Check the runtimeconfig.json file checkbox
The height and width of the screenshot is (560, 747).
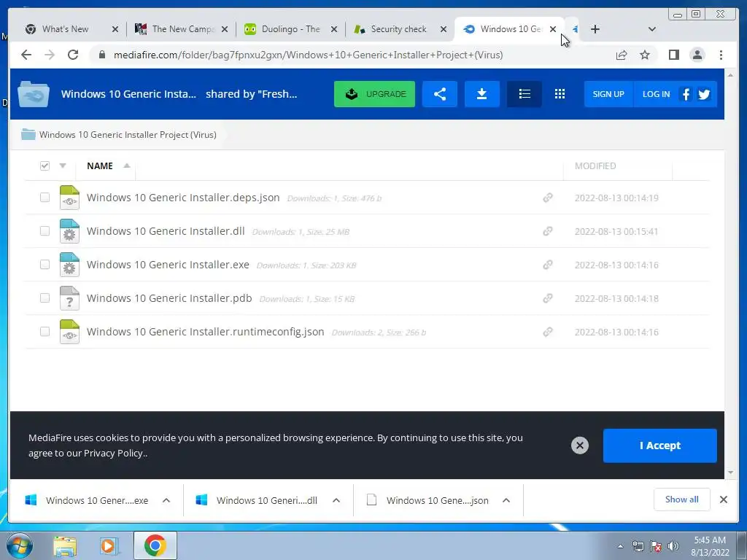pyautogui.click(x=44, y=332)
